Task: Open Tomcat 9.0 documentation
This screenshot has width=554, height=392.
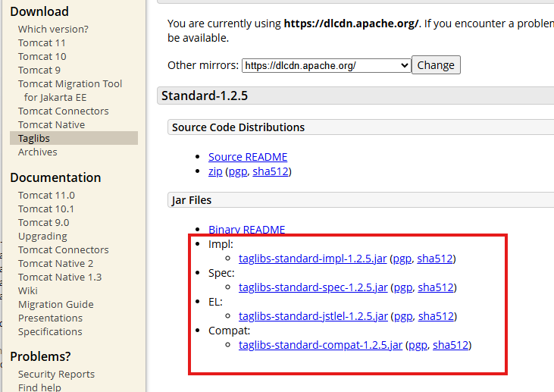Action: pyautogui.click(x=43, y=223)
